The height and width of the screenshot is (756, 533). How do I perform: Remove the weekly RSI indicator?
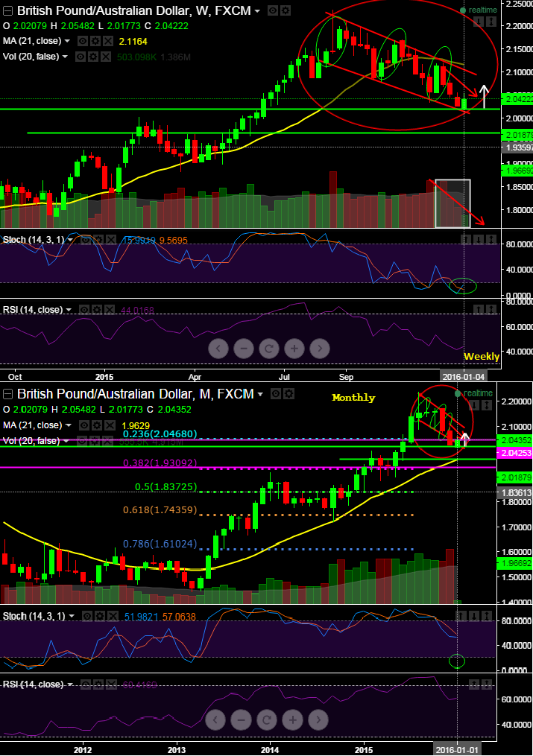(x=110, y=310)
